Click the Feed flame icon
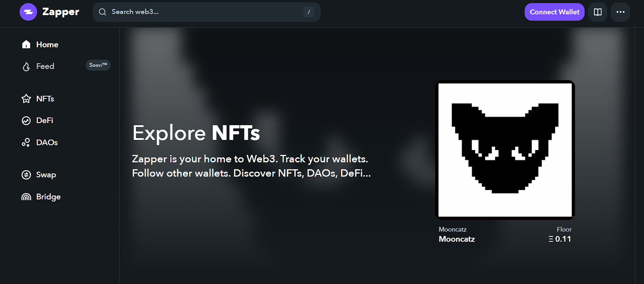 (26, 66)
